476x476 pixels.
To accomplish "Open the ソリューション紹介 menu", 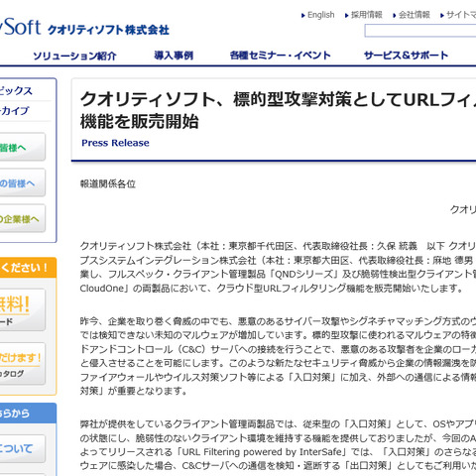I will click(74, 56).
